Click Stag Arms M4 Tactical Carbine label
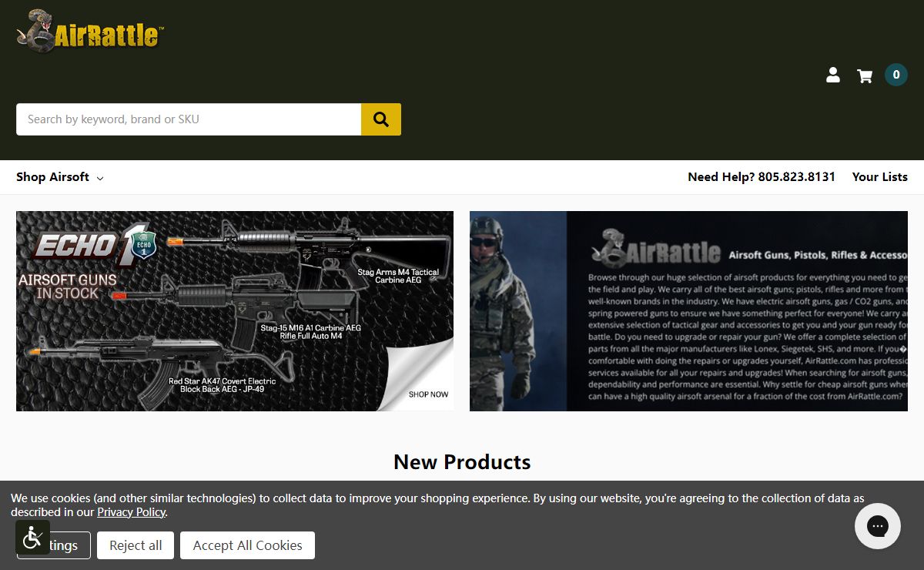924x570 pixels. pyautogui.click(x=398, y=277)
